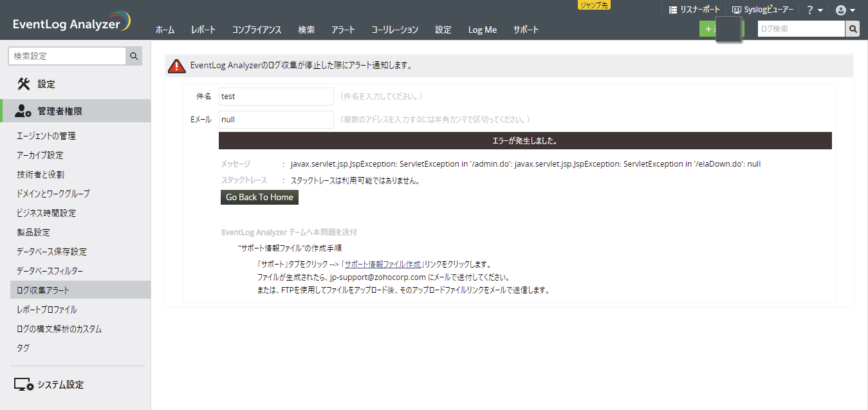Screen dimensions: 868x410
Task: Open the リスナーポート listener ports link
Action: (x=694, y=10)
